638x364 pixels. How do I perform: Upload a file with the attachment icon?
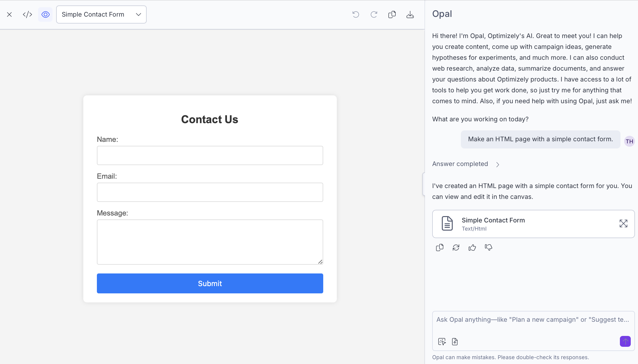click(x=455, y=342)
